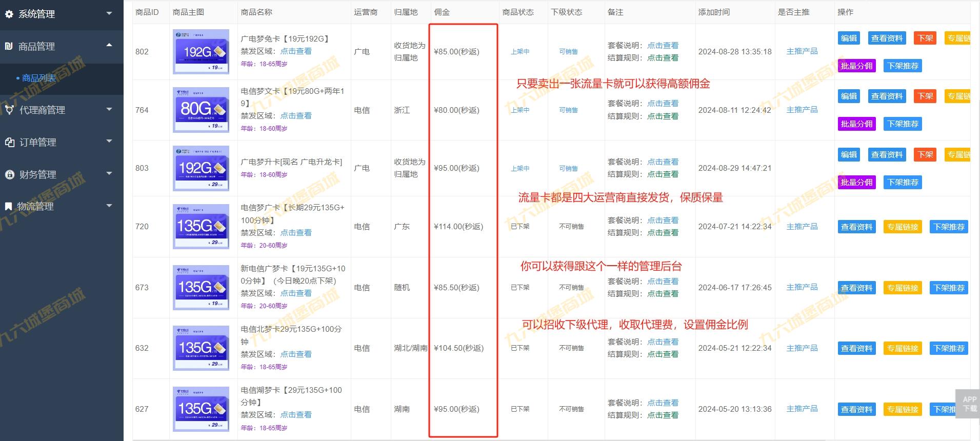Click 查看资料 button for product 627
The image size is (980, 441).
click(856, 409)
